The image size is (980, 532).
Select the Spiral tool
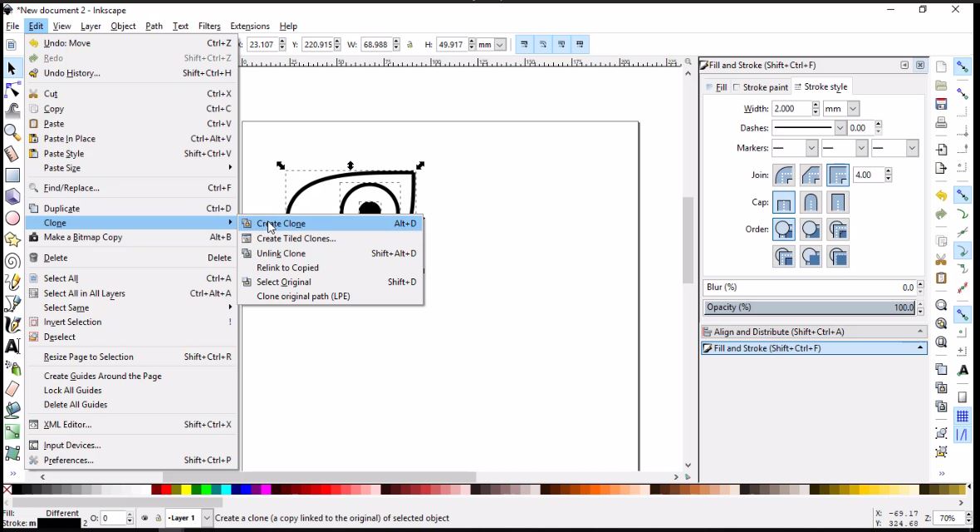12,260
